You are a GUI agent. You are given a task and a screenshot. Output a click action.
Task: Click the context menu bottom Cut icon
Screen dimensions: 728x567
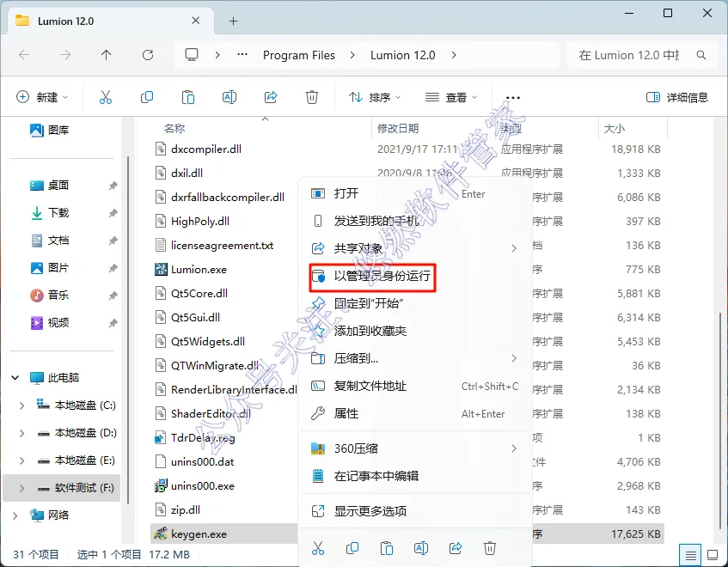(x=318, y=548)
